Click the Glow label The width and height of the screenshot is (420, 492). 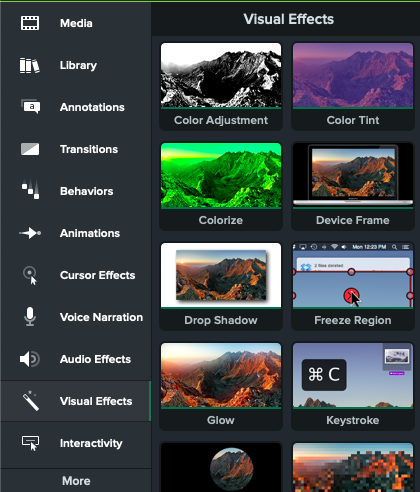point(221,420)
